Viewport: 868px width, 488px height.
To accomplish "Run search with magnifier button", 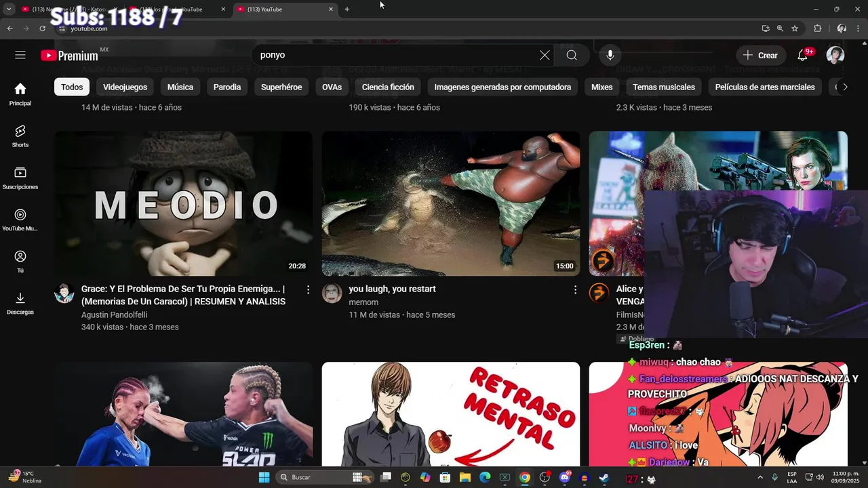I will tap(572, 55).
